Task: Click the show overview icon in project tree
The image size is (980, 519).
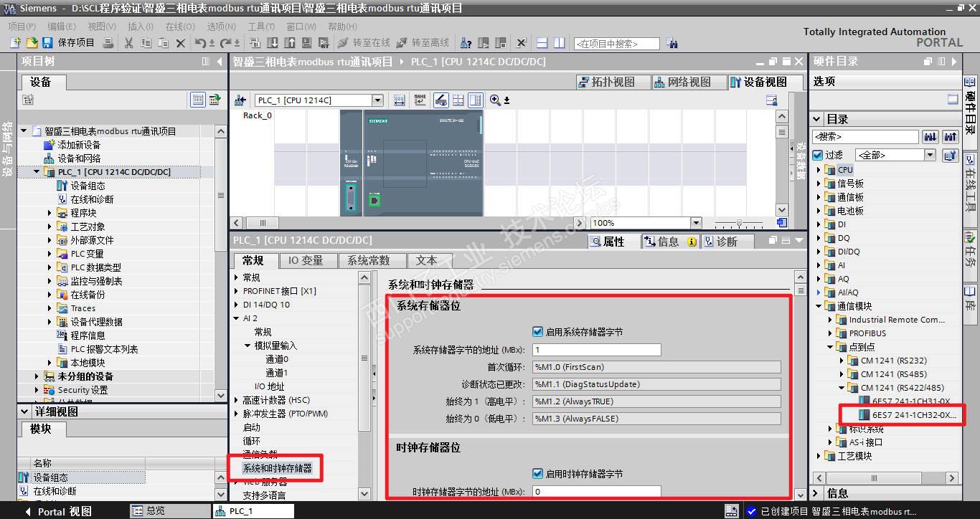Action: [x=198, y=100]
